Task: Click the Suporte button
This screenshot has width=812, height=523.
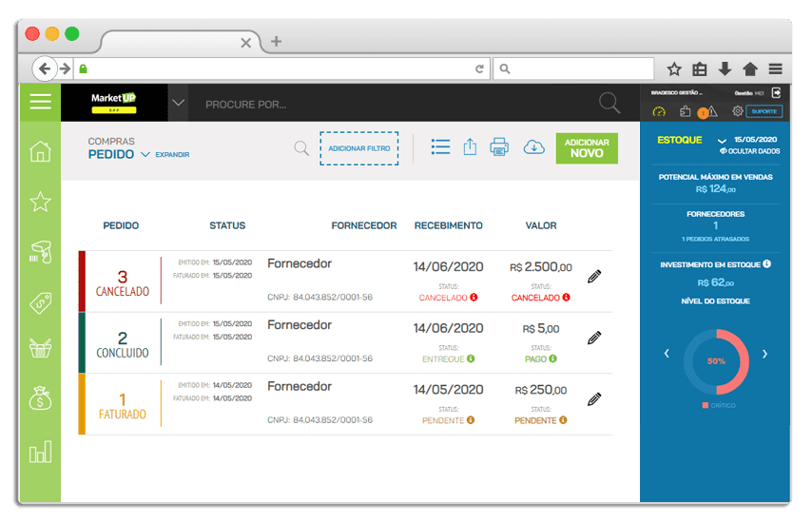Action: 764,111
